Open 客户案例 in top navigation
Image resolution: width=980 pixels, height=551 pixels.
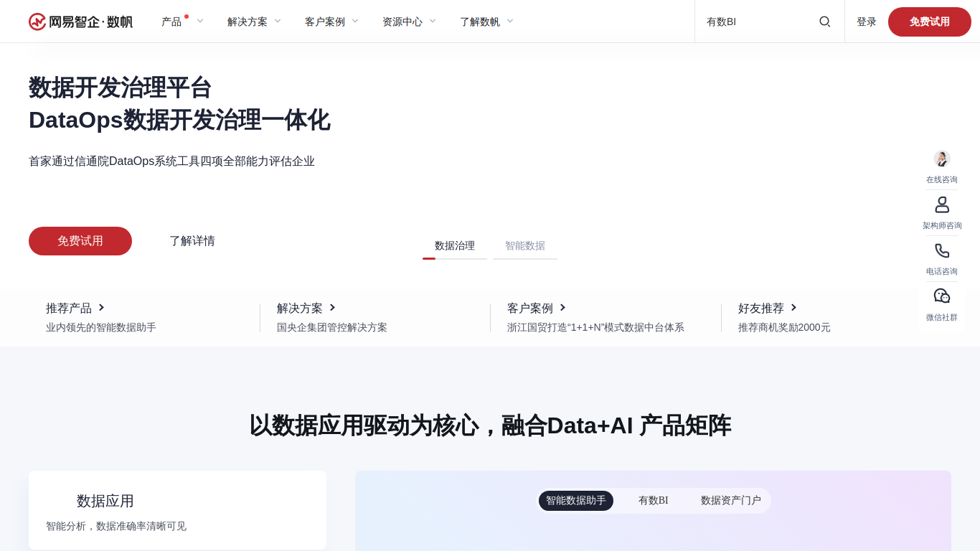point(325,22)
